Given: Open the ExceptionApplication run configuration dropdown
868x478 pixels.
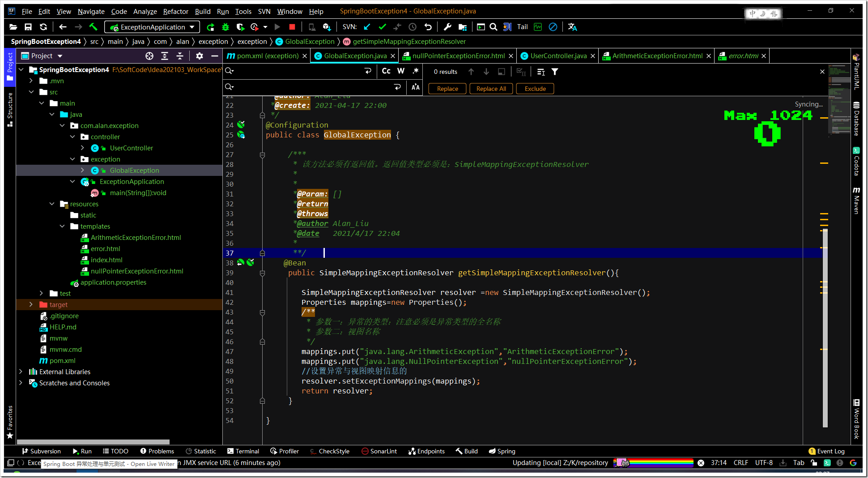Looking at the screenshot, I should pos(152,27).
